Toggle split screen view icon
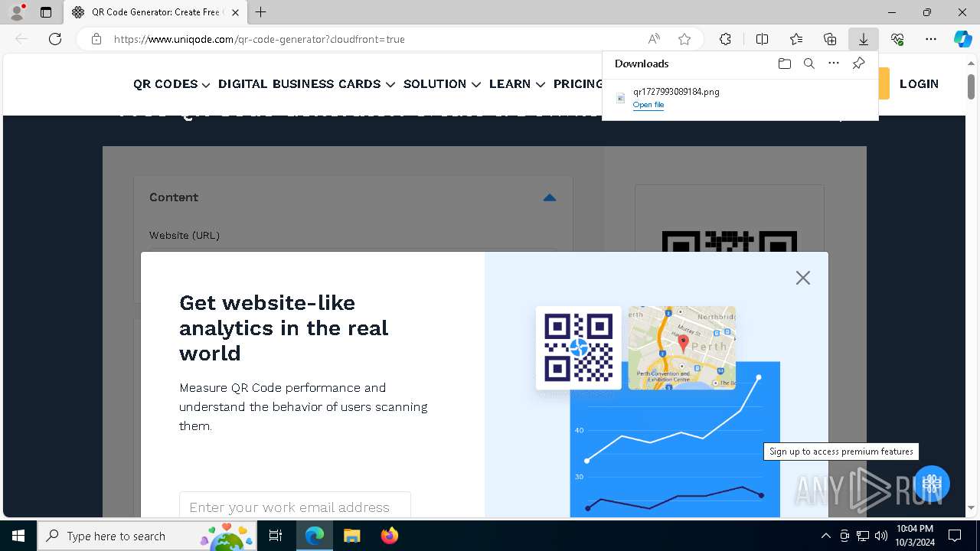980x551 pixels. [763, 39]
